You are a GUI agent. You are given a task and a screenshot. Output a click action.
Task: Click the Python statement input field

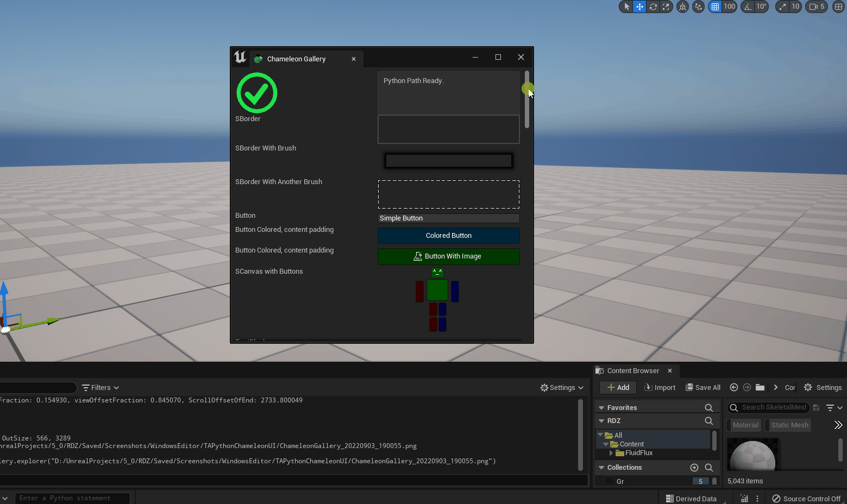click(x=73, y=498)
